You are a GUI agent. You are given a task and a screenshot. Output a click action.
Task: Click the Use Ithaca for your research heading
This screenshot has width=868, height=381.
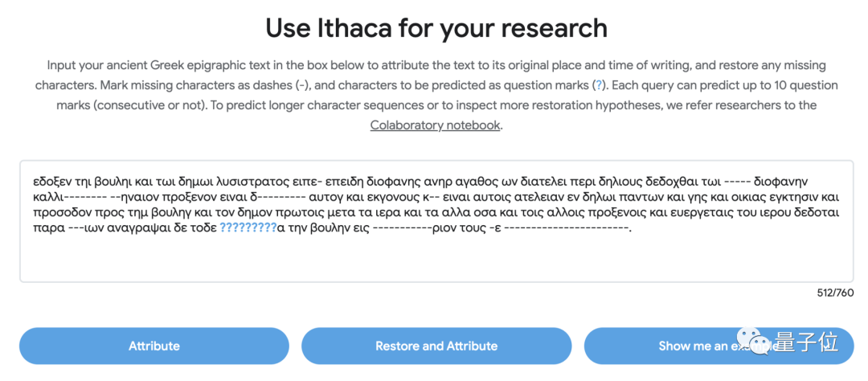click(x=436, y=29)
